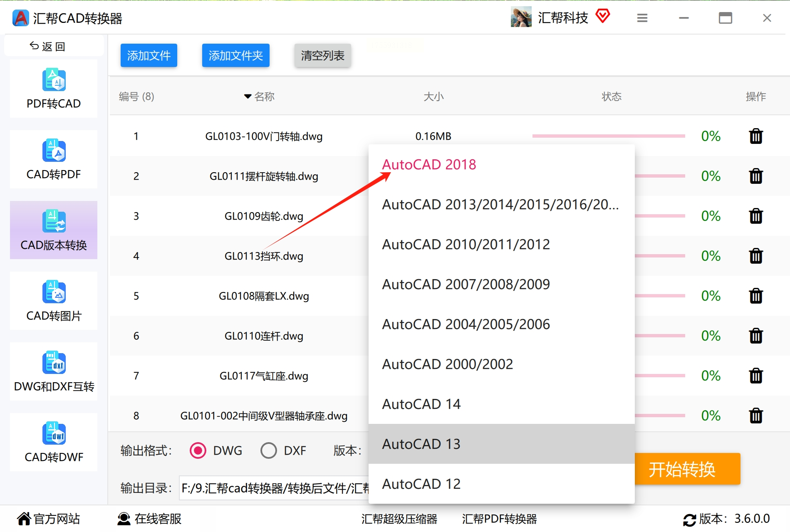This screenshot has width=790, height=532.
Task: Choose AutoCAD 2018 from version list
Action: (x=429, y=165)
